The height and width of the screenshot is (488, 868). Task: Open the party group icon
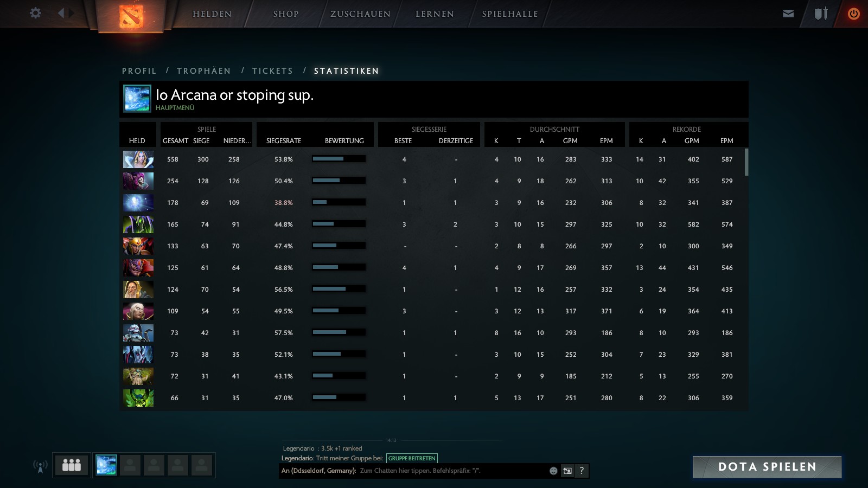(71, 465)
